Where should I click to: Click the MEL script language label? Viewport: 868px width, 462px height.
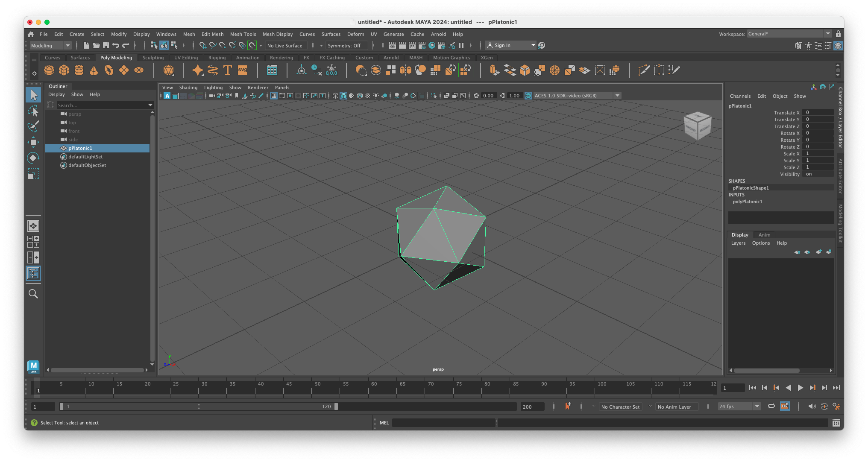coord(384,423)
